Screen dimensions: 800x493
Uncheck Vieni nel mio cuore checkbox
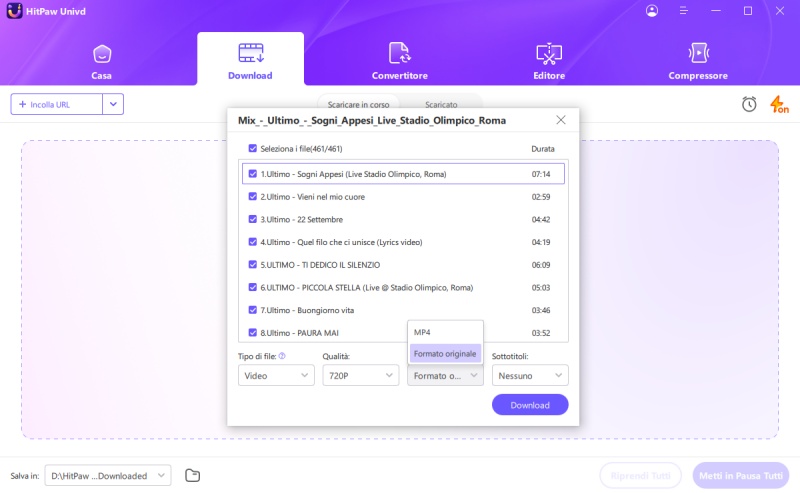click(253, 196)
